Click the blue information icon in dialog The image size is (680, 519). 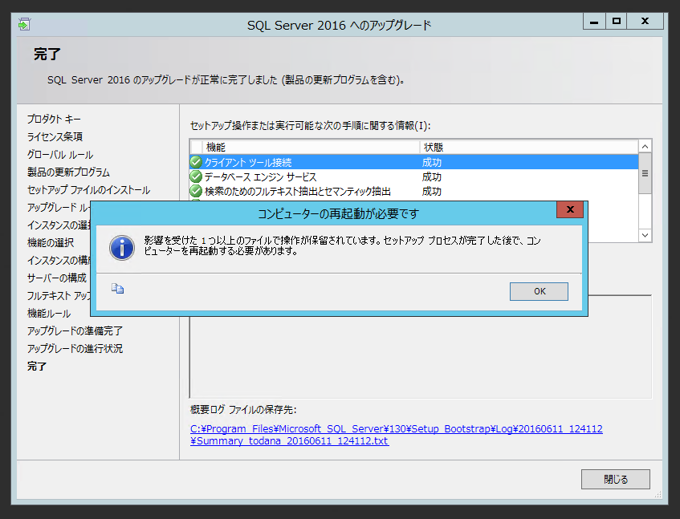[122, 248]
